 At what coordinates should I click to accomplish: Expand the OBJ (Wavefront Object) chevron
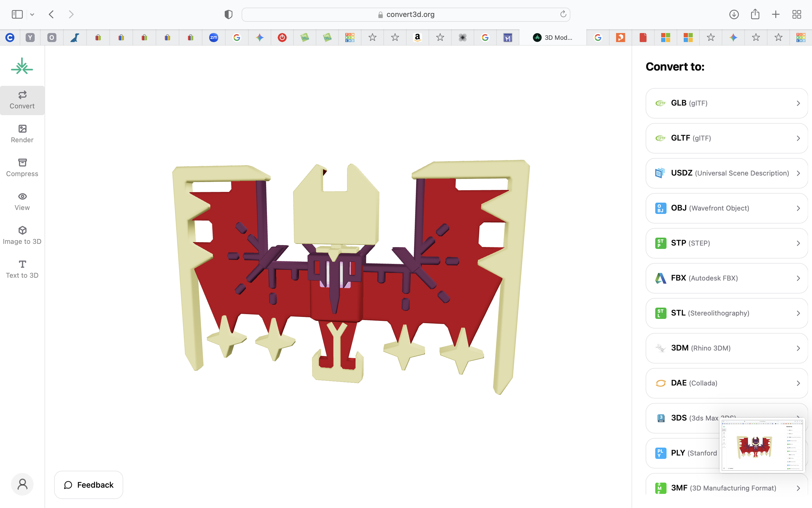[798, 208]
